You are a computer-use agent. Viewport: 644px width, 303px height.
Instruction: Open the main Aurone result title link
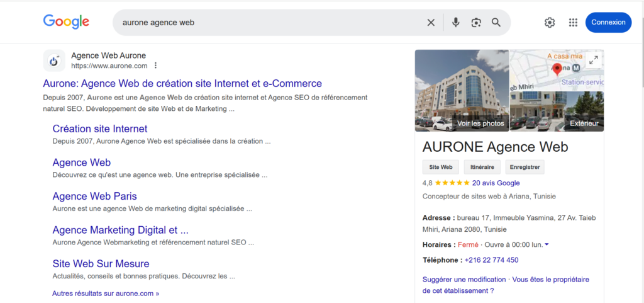[182, 83]
